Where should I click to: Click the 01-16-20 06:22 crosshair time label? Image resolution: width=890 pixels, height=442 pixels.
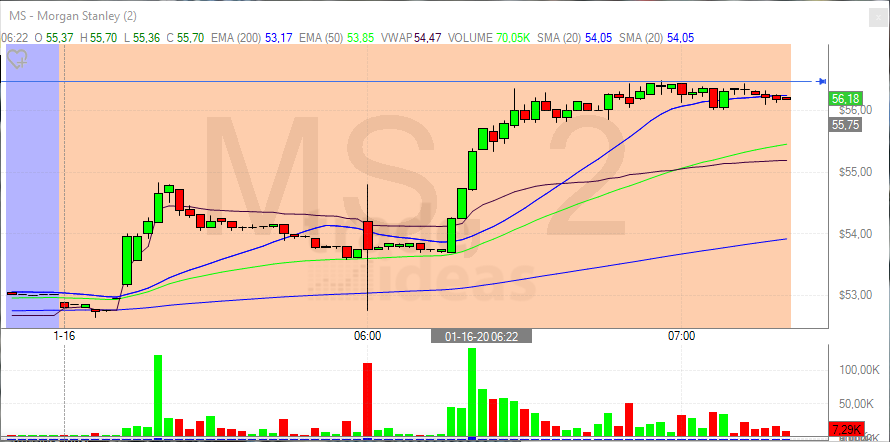click(x=481, y=336)
